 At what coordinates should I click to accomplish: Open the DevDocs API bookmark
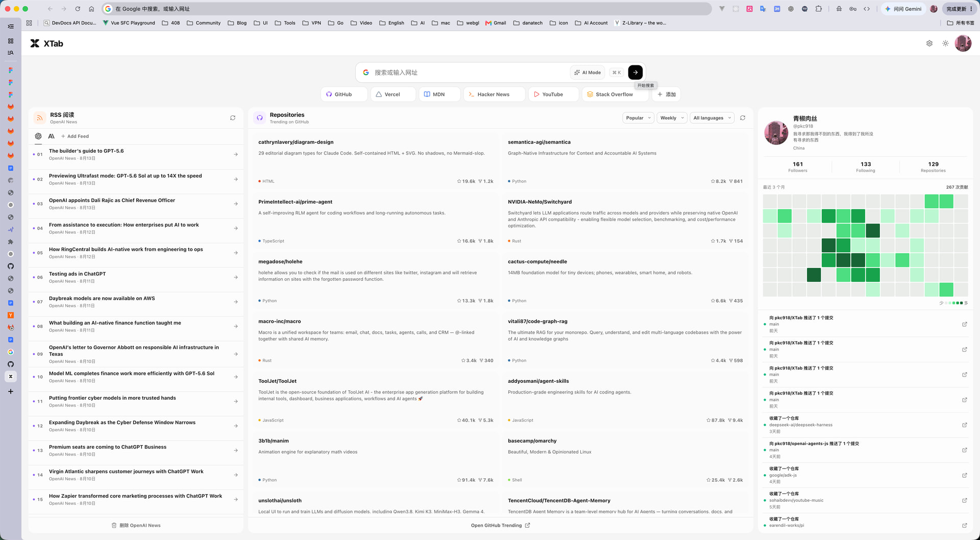(70, 23)
